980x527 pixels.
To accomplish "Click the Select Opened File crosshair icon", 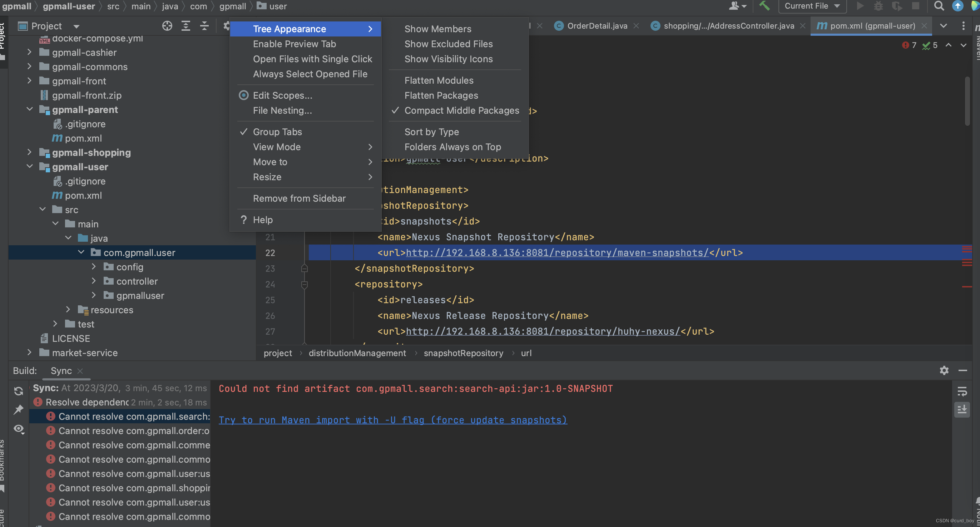I will pos(167,26).
